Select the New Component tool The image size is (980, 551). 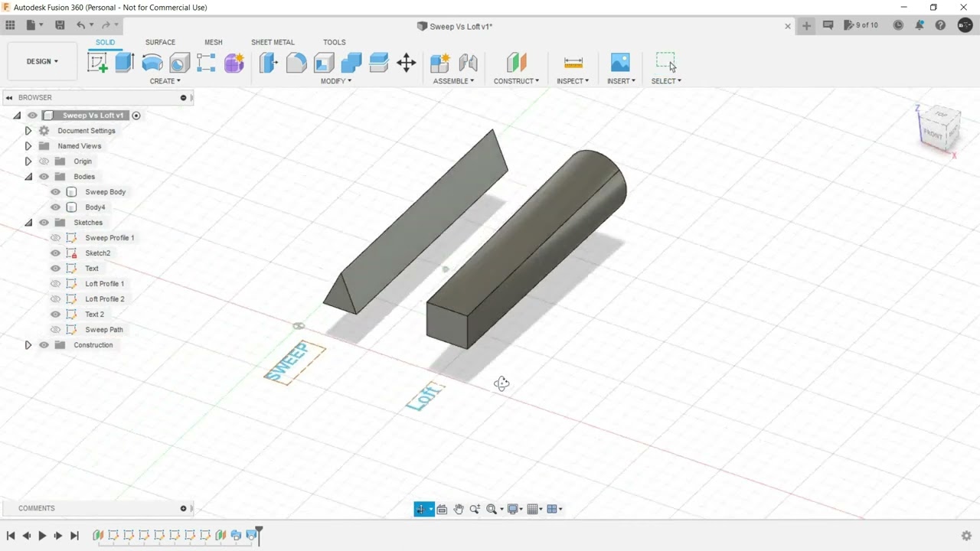(x=440, y=63)
